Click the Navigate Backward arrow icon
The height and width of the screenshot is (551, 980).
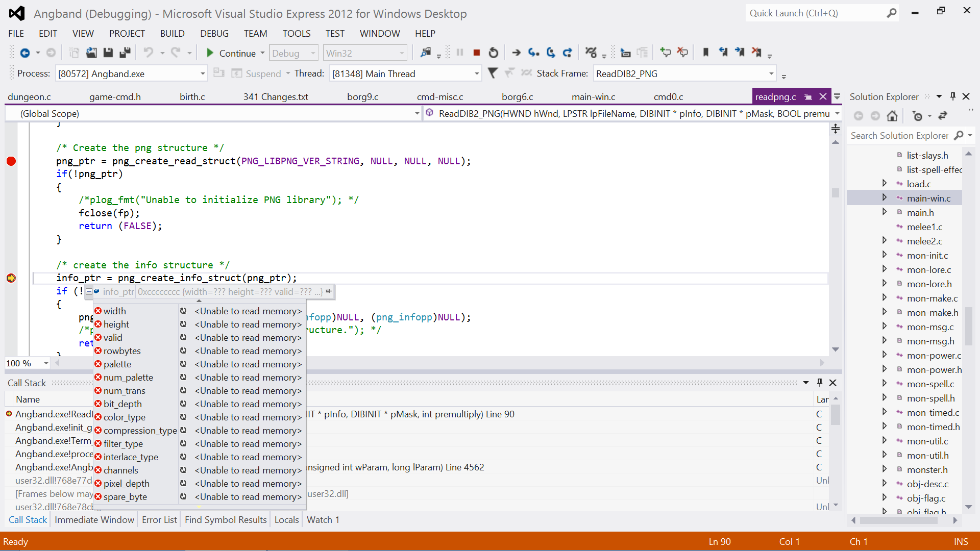point(24,53)
